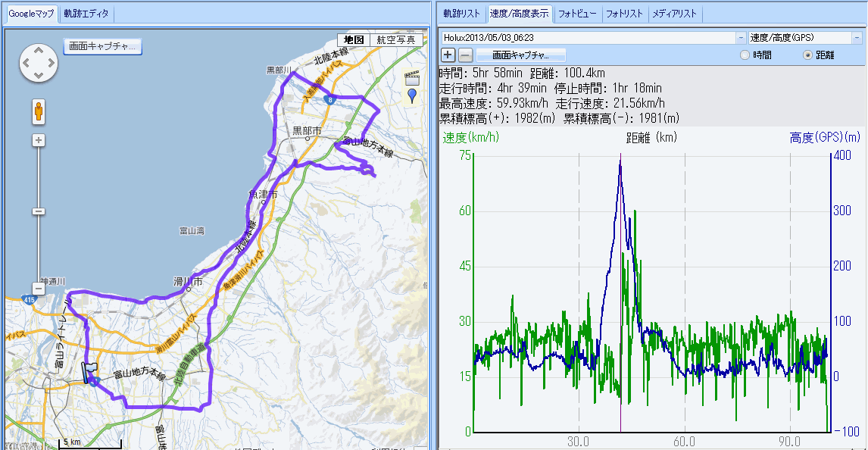The width and height of the screenshot is (868, 450).
Task: Zoom in the graph with the plus icon
Action: 448,55
